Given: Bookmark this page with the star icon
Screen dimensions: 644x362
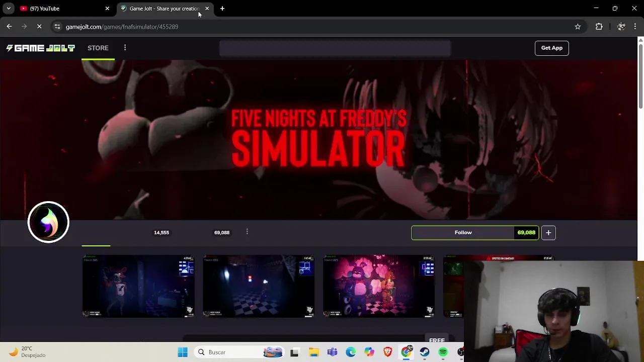Looking at the screenshot, I should (x=578, y=27).
